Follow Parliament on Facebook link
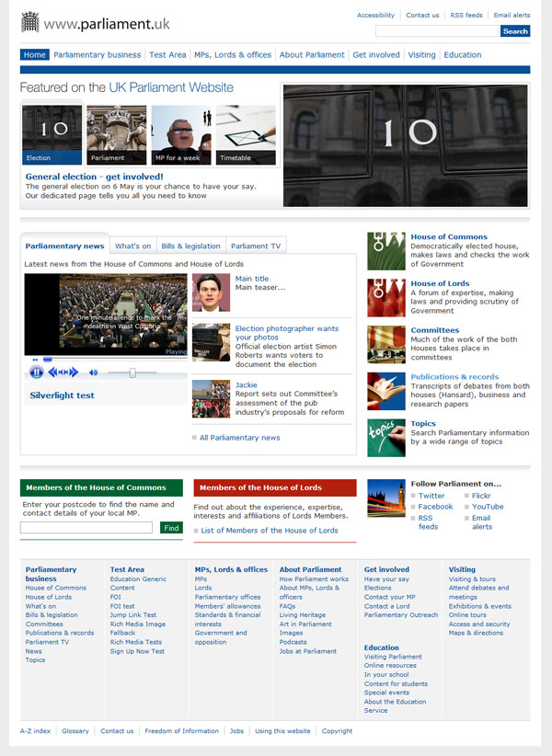Screen dimensions: 552x756 tap(435, 507)
